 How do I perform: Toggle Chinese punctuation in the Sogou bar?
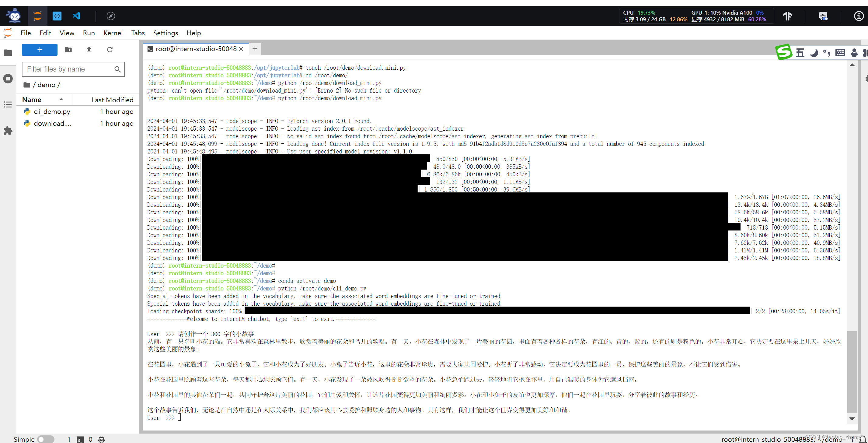[x=826, y=53]
